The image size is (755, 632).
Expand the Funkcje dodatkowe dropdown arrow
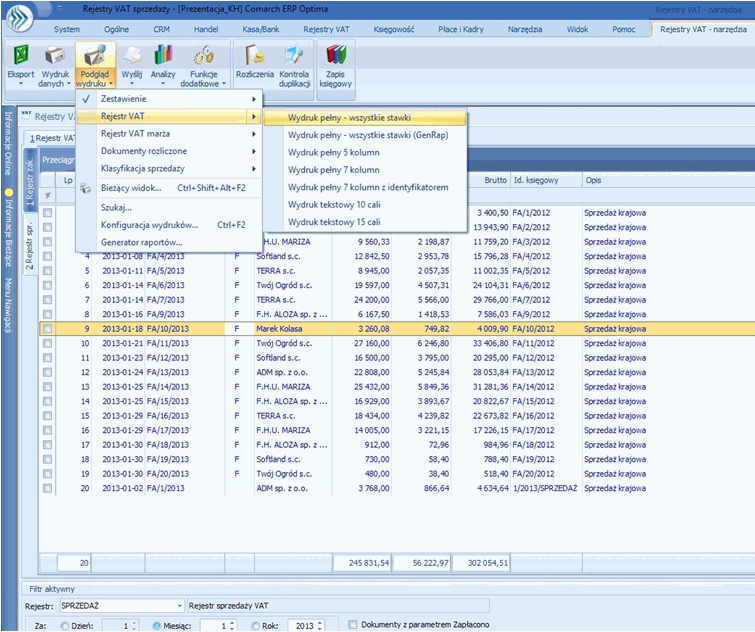pos(224,84)
